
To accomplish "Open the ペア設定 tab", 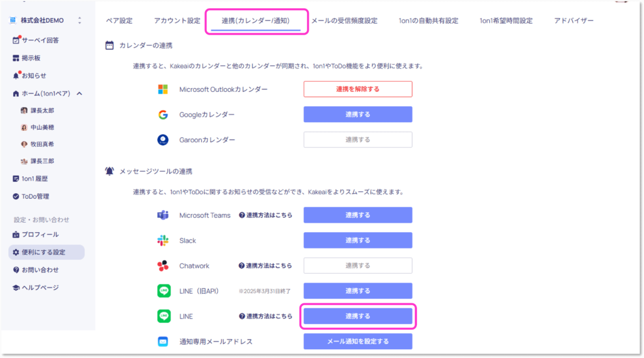I will 119,21.
